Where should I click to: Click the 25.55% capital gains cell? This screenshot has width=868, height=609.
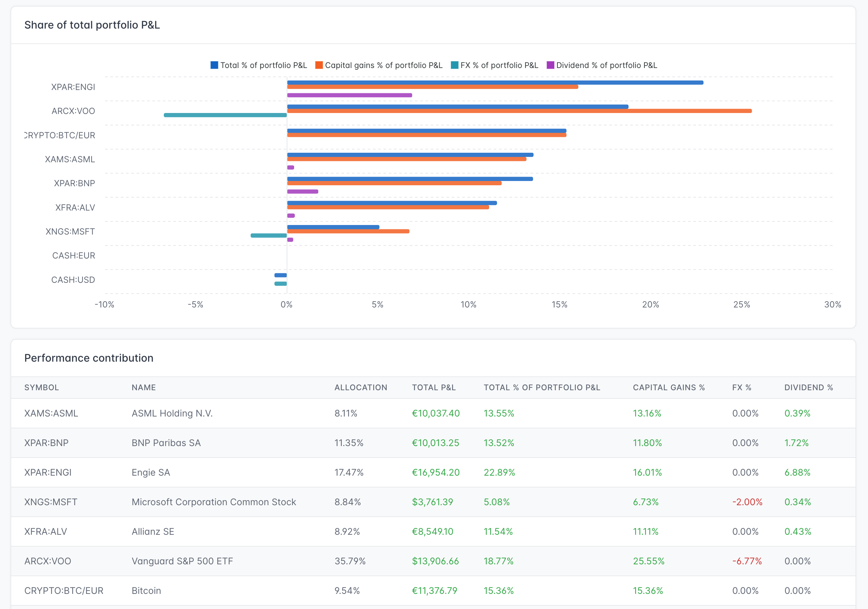click(x=649, y=561)
